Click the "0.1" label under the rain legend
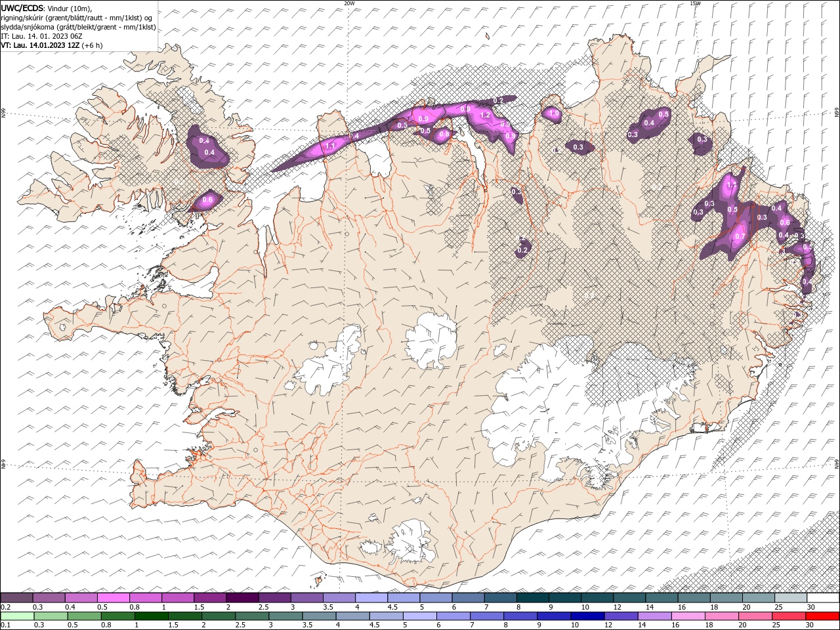This screenshot has width=840, height=630. tap(5, 625)
